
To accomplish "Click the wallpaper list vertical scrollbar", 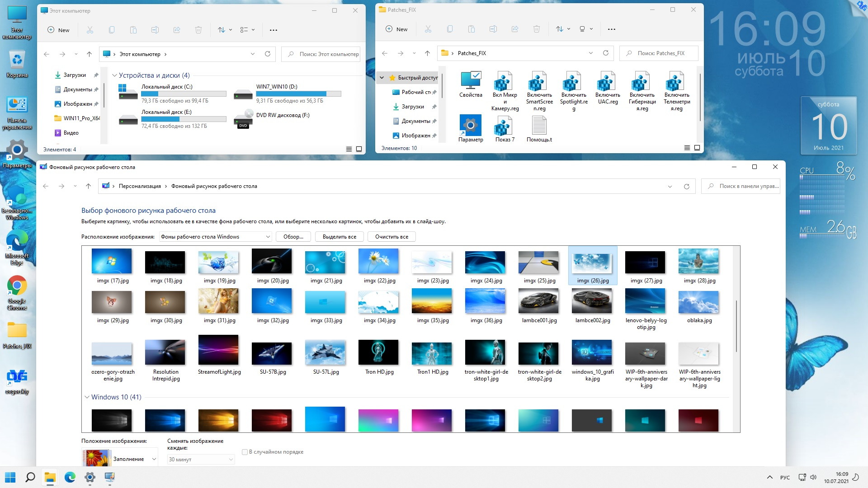I will coord(736,325).
